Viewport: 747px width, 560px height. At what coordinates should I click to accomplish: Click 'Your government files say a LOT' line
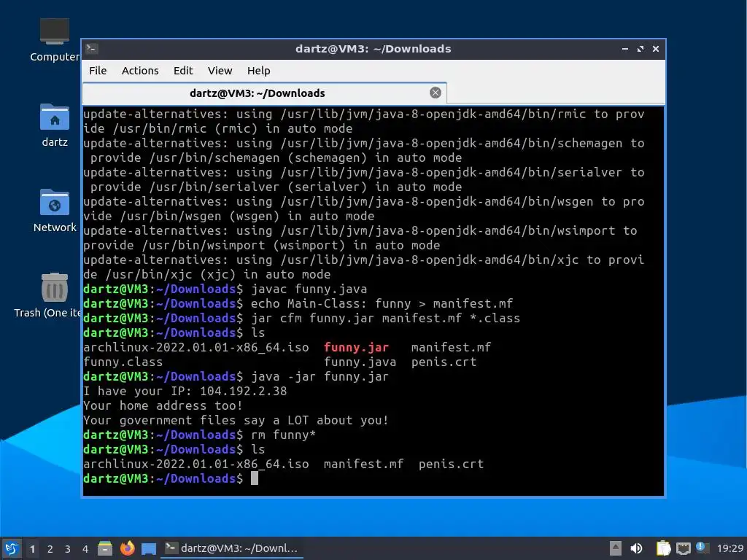coord(236,421)
